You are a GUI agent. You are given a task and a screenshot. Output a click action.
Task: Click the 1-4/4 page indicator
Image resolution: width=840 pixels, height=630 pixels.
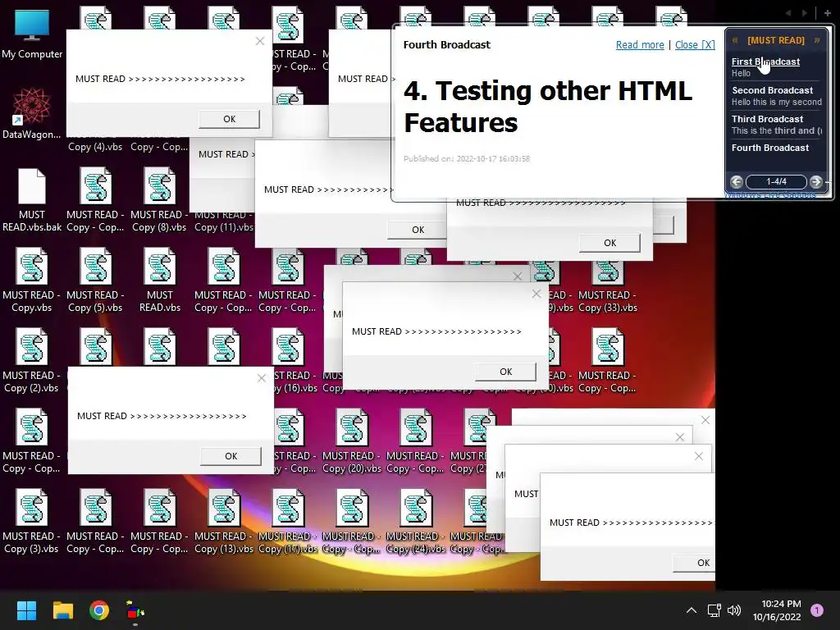(x=776, y=181)
